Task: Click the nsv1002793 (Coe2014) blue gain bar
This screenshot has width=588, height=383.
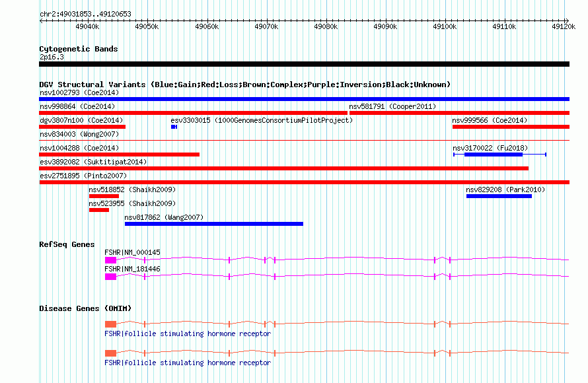Action: (x=304, y=99)
